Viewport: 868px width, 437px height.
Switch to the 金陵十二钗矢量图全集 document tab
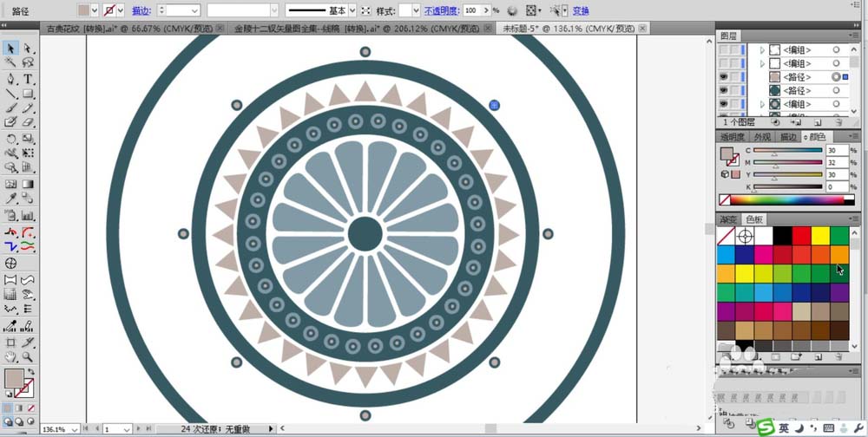[360, 29]
